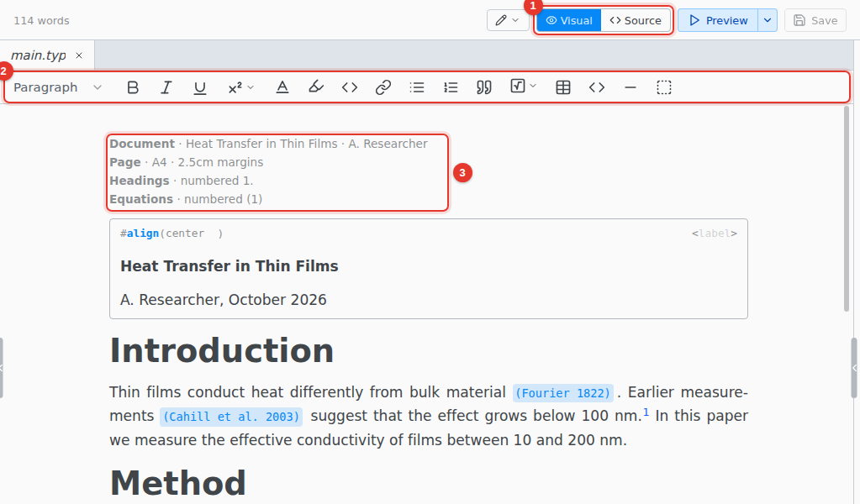Create a numbered list

coord(451,87)
